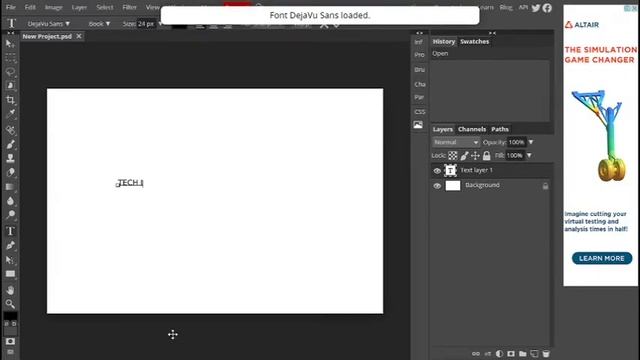
Task: Select the Eyedropper tool
Action: coord(10,113)
